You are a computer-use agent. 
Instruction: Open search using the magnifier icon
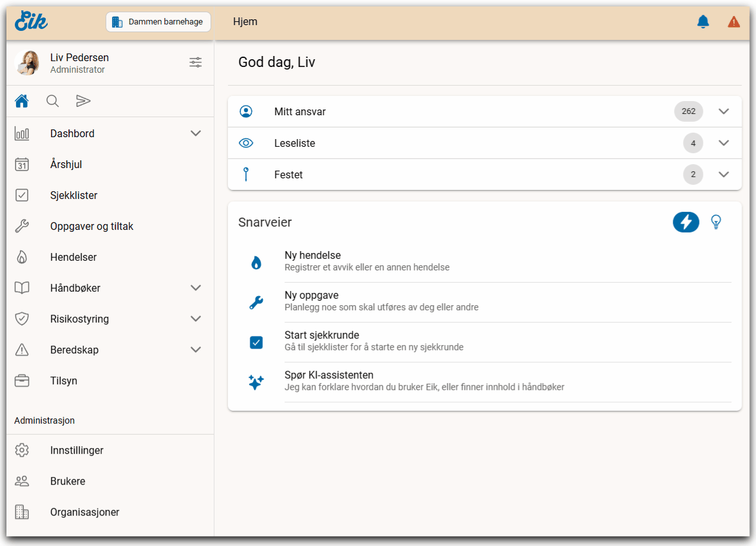pyautogui.click(x=53, y=101)
